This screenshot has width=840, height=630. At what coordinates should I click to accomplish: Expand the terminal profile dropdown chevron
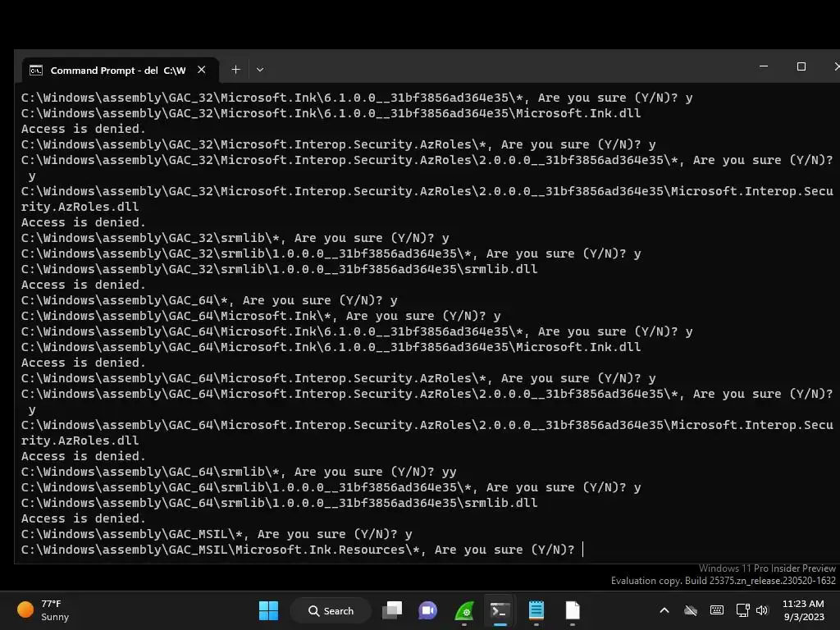pos(260,70)
